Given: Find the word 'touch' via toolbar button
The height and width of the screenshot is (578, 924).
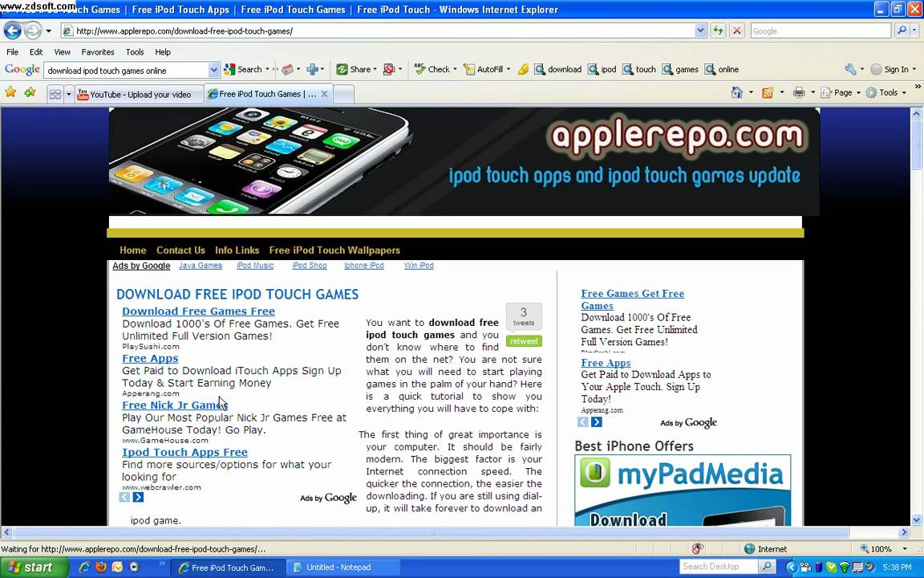Looking at the screenshot, I should (x=639, y=70).
